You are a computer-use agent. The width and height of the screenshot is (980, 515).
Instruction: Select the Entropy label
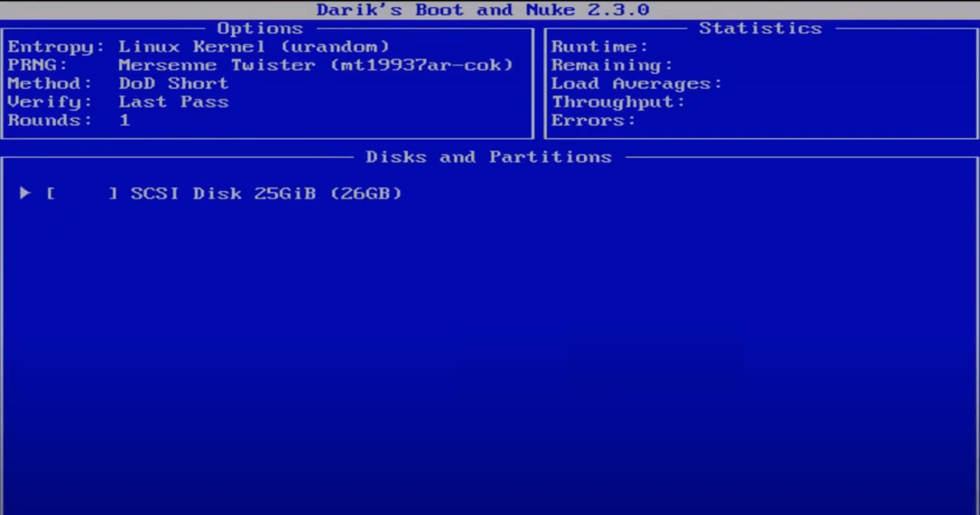[56, 47]
